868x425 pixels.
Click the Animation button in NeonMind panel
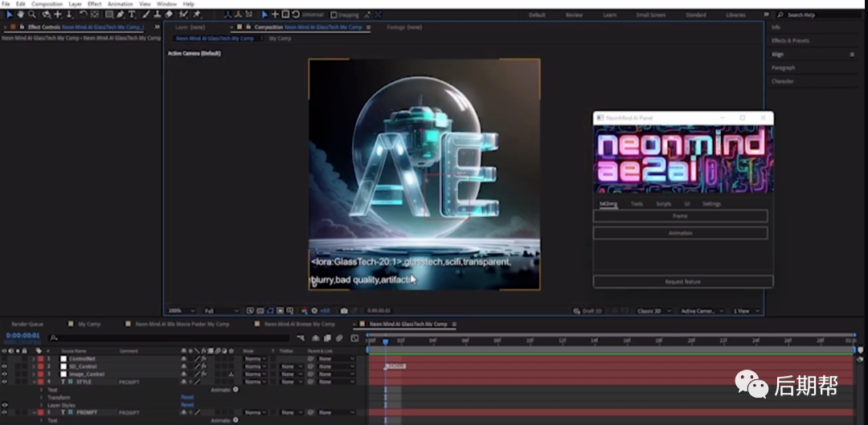coord(681,233)
